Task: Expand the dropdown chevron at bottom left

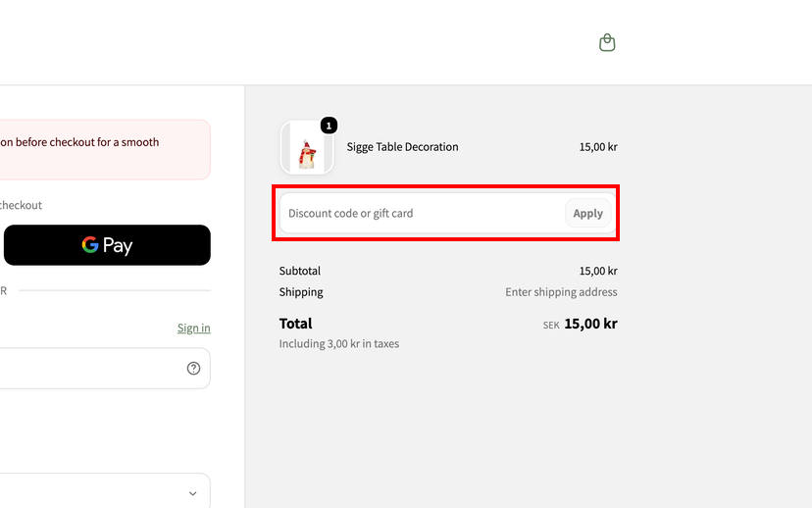Action: pos(192,493)
